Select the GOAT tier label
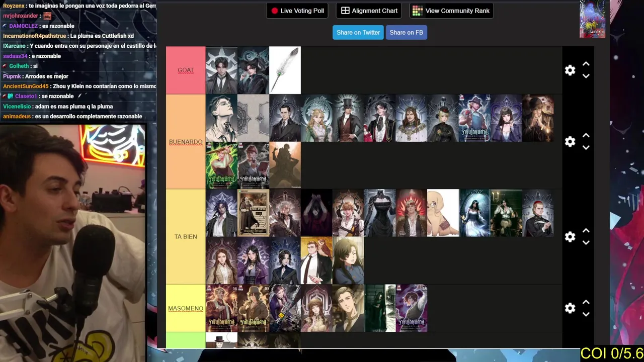 tap(186, 70)
